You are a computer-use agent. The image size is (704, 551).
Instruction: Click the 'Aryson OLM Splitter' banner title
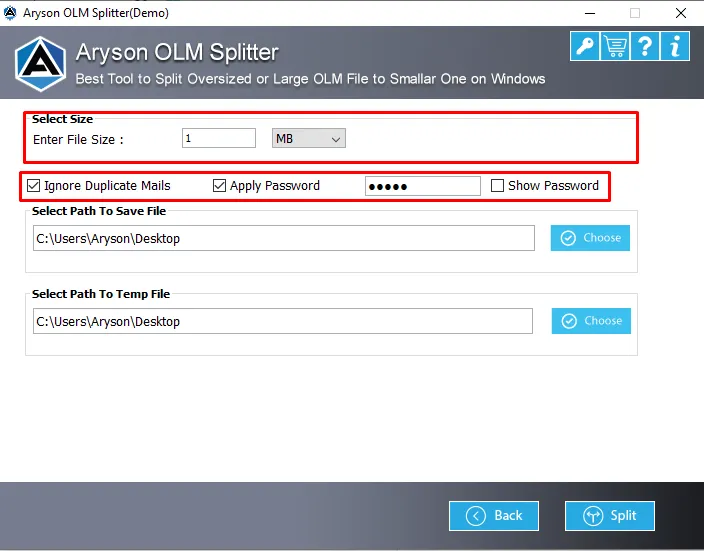[177, 52]
